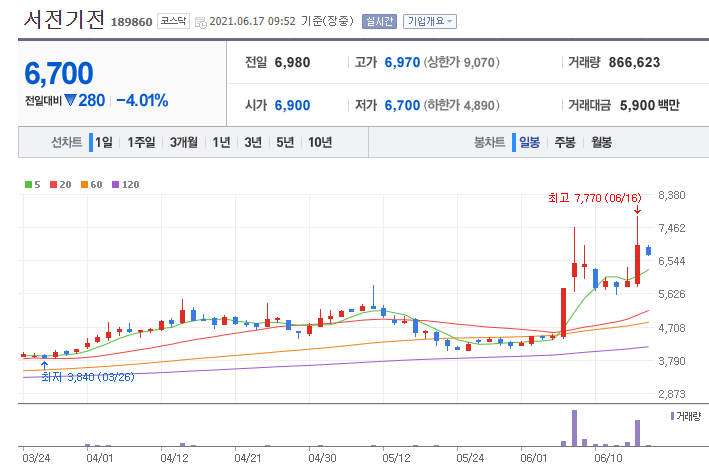709x470 pixels.
Task: Switch to the 월봉 monthly candle chart
Action: (x=601, y=142)
